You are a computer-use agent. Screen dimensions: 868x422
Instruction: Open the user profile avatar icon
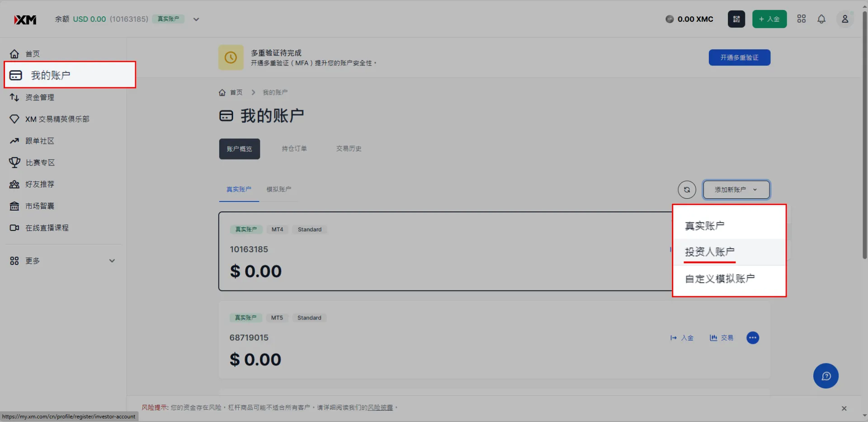pos(844,19)
